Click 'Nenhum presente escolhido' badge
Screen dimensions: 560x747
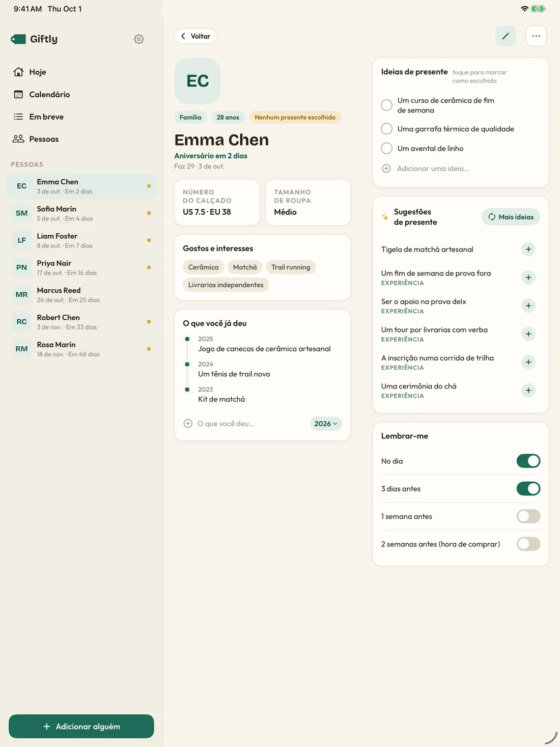[295, 117]
